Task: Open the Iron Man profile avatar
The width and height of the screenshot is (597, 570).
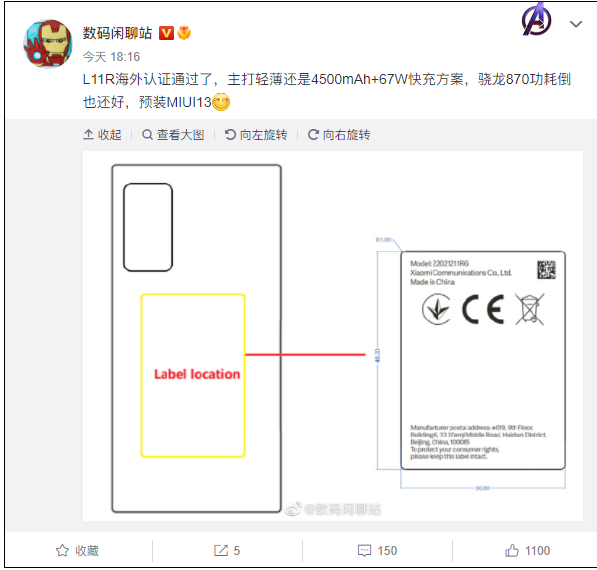Action: point(48,44)
